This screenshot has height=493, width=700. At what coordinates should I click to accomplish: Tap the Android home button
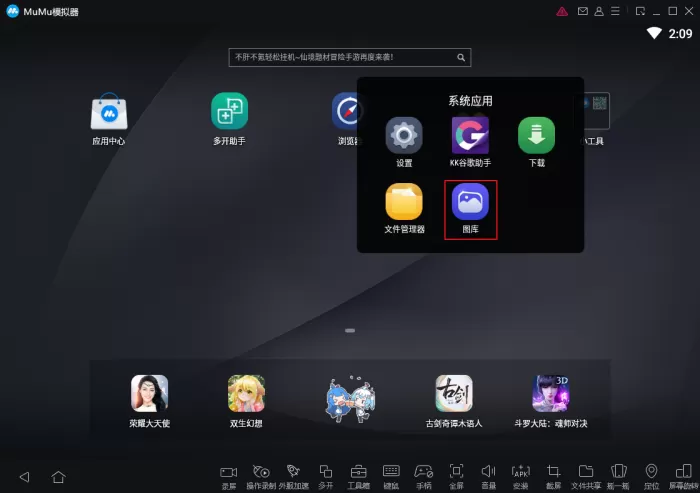point(58,477)
